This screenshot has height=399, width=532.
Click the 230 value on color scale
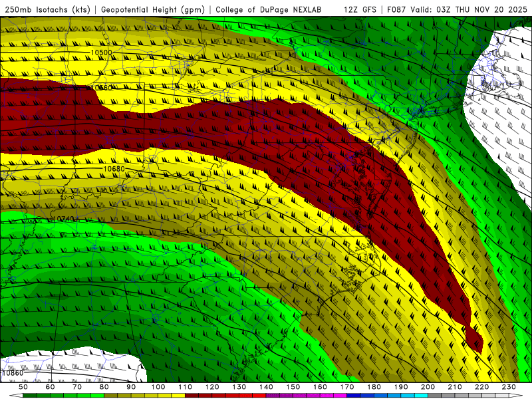coord(509,387)
